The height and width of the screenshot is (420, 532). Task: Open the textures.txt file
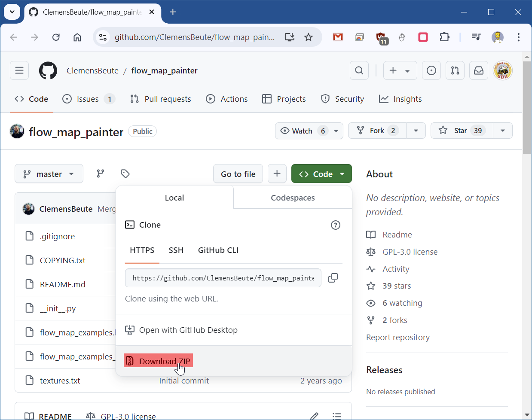click(x=60, y=380)
